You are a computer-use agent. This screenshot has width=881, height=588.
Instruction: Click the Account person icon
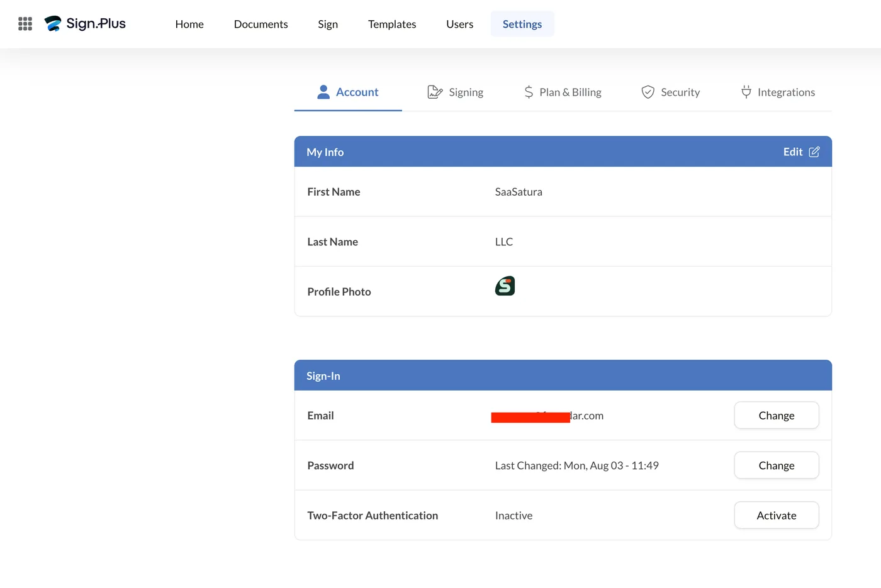tap(323, 92)
